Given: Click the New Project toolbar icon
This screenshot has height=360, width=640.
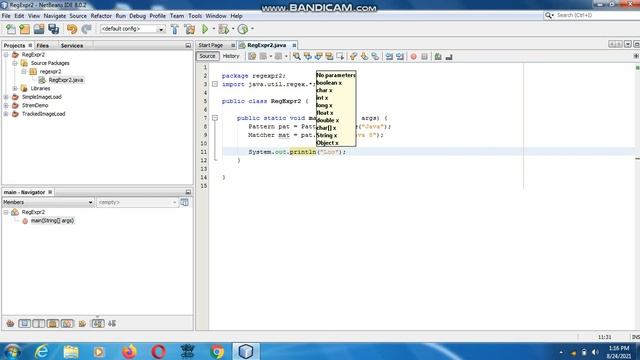Looking at the screenshot, I should click(24, 29).
